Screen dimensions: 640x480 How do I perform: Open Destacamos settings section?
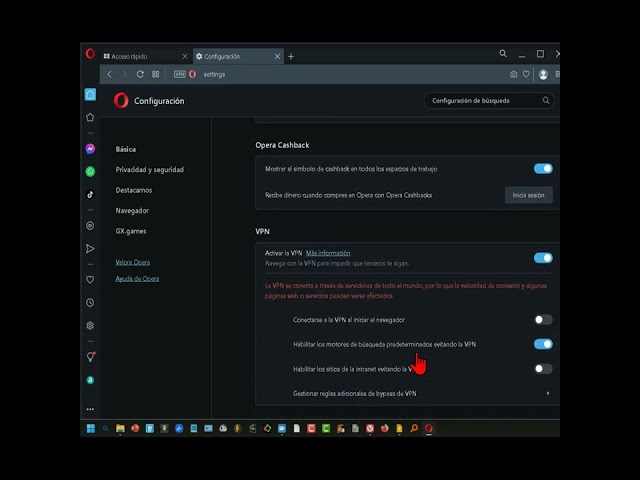tap(133, 190)
